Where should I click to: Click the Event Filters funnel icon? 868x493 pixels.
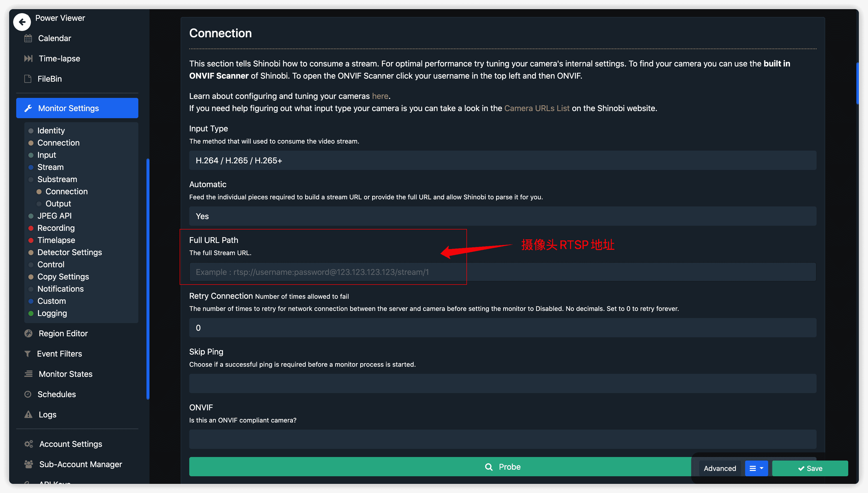pos(27,354)
